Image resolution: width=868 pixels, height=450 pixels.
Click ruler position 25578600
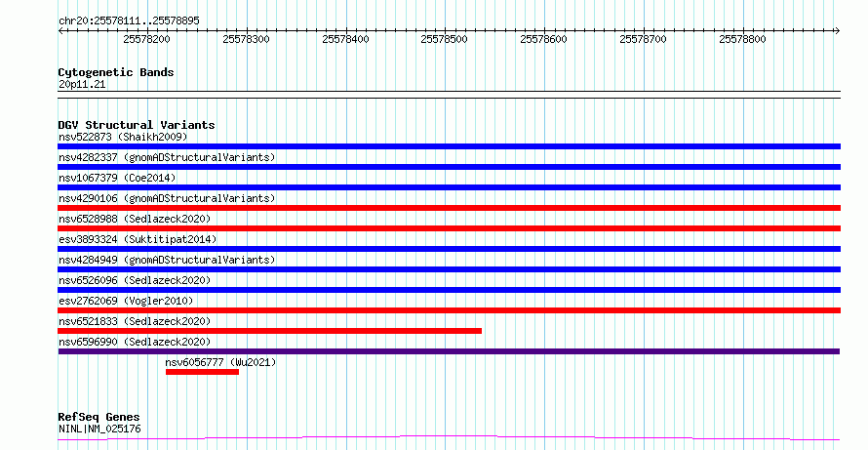(543, 39)
